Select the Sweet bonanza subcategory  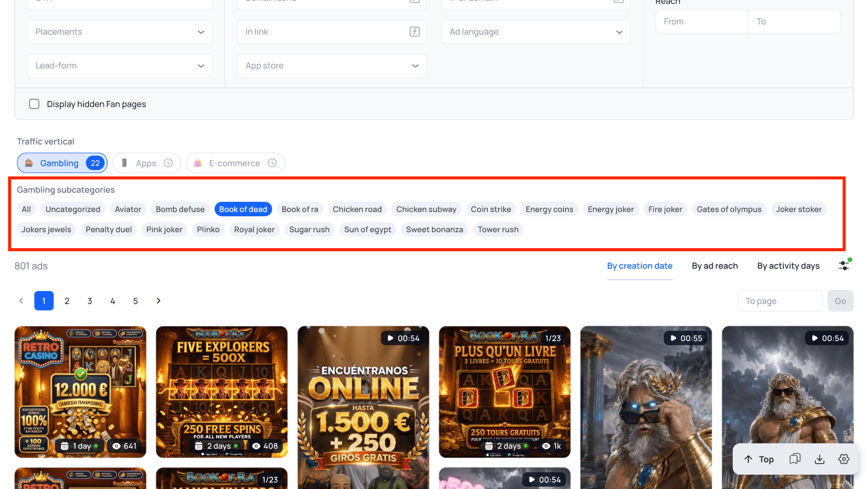pyautogui.click(x=434, y=229)
